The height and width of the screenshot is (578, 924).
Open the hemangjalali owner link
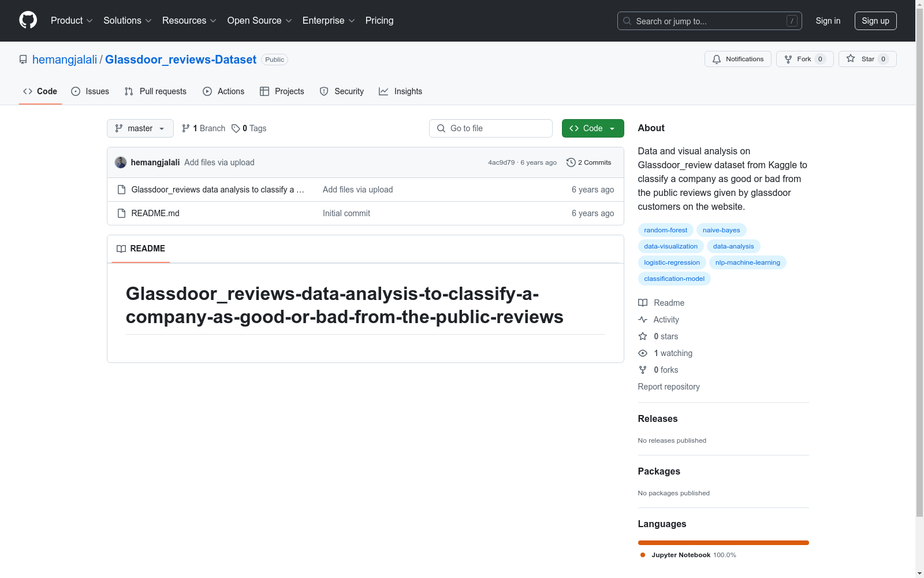point(65,60)
